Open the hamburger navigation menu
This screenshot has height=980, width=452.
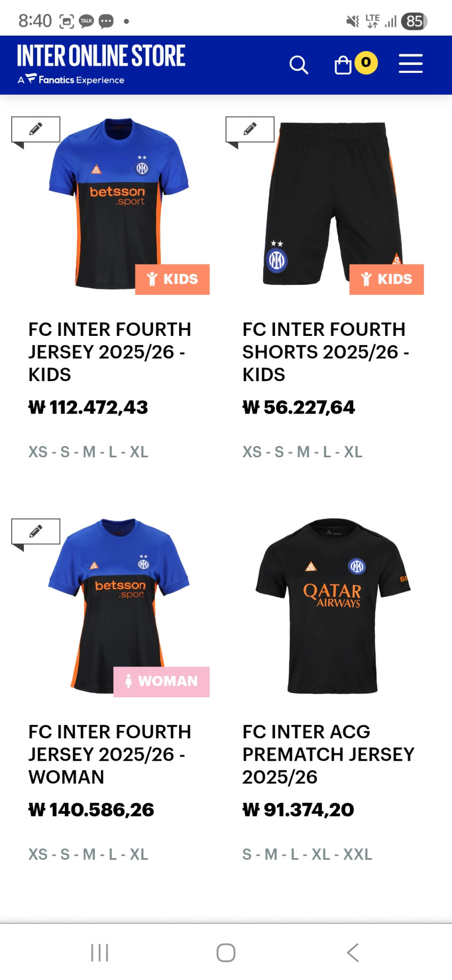[x=411, y=64]
